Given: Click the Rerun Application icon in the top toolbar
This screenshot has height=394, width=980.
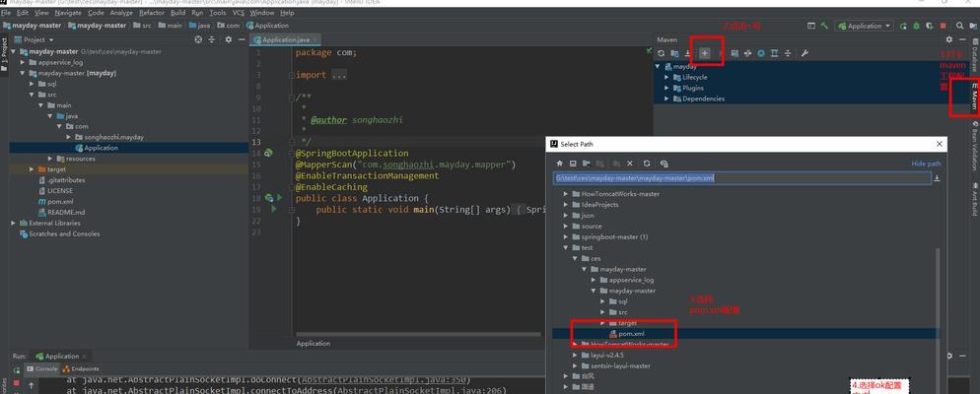Looking at the screenshot, I should [x=903, y=26].
